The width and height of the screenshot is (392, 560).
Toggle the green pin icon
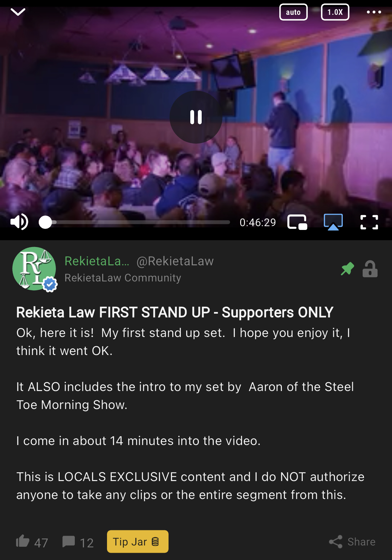coord(347,269)
